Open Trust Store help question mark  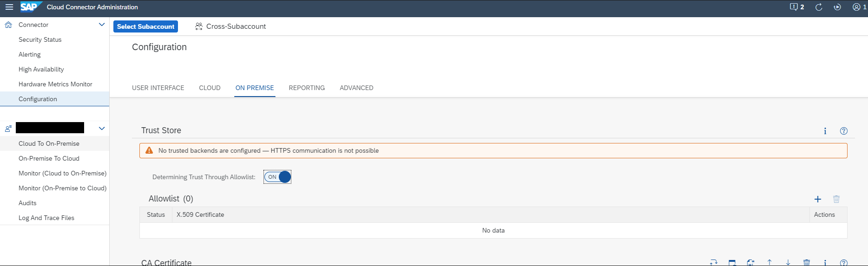(844, 131)
